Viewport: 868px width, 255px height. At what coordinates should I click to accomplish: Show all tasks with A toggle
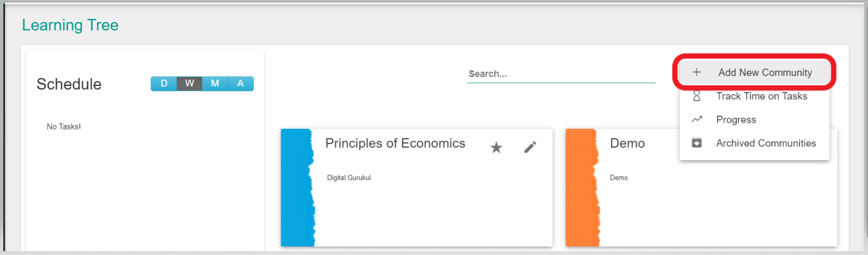pyautogui.click(x=240, y=84)
